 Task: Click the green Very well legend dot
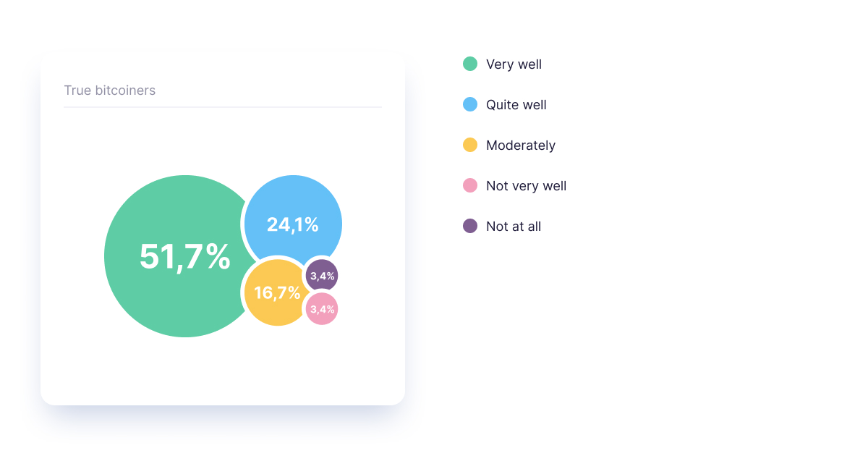coord(470,64)
